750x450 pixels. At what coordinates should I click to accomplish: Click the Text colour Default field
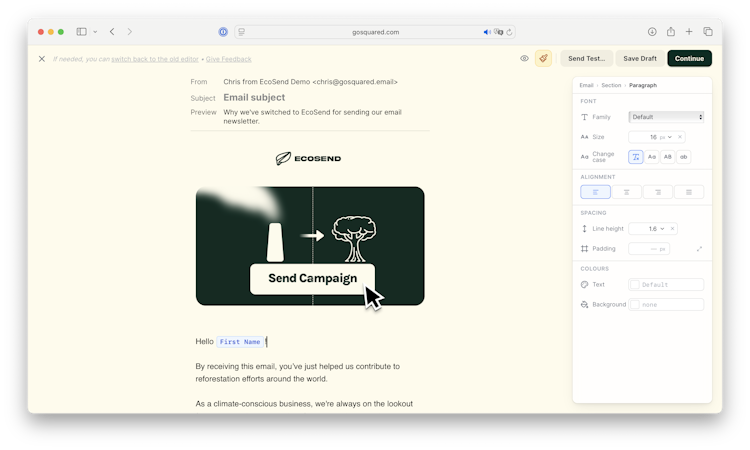(x=666, y=285)
